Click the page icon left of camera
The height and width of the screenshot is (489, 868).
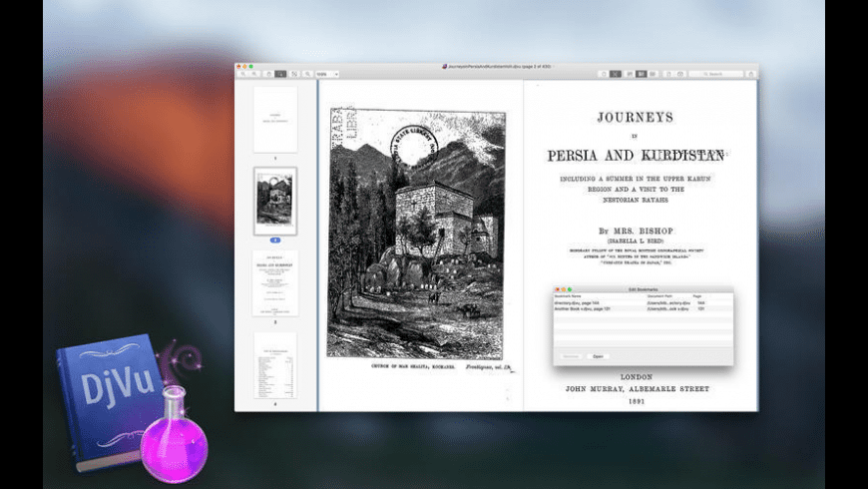tap(668, 74)
